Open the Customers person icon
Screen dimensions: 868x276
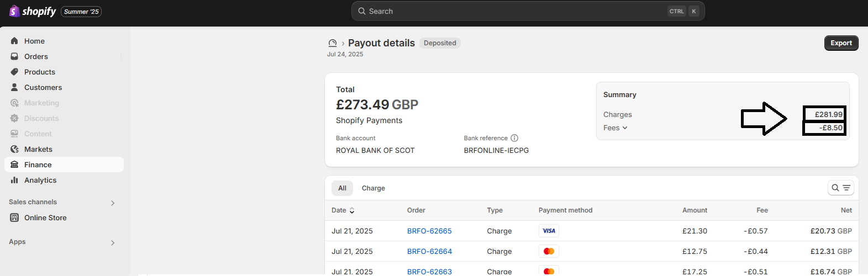click(x=14, y=87)
